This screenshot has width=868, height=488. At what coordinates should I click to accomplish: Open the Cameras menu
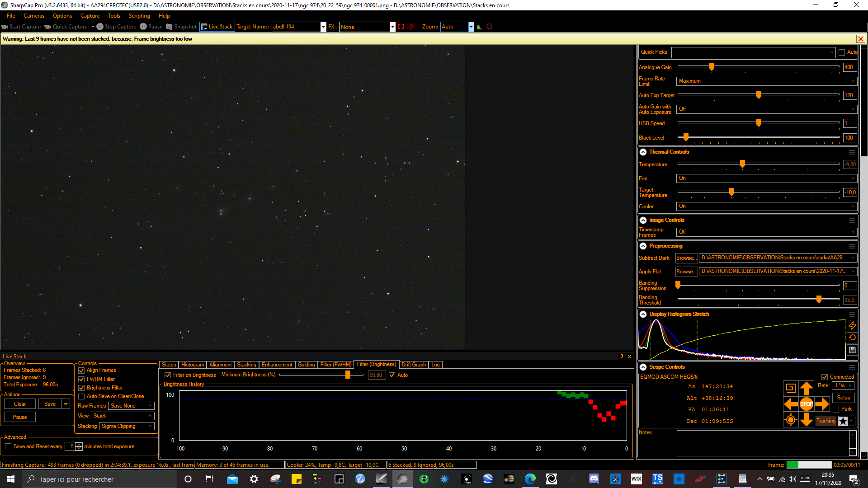pyautogui.click(x=34, y=16)
